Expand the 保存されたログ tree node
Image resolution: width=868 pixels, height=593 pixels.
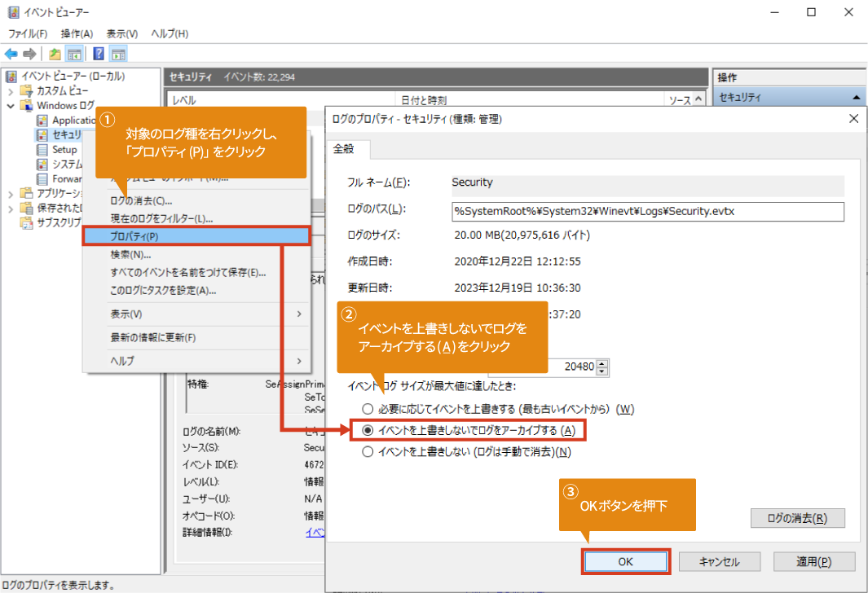pos(11,208)
